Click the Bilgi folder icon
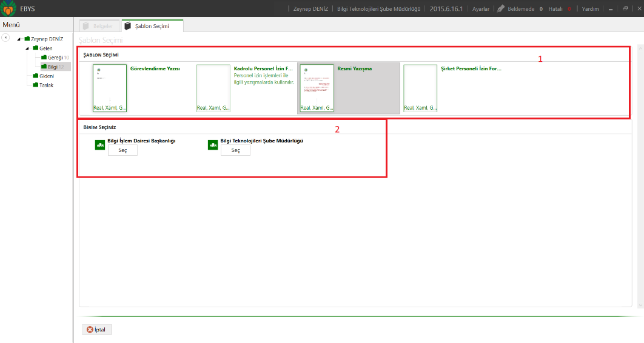 click(44, 67)
